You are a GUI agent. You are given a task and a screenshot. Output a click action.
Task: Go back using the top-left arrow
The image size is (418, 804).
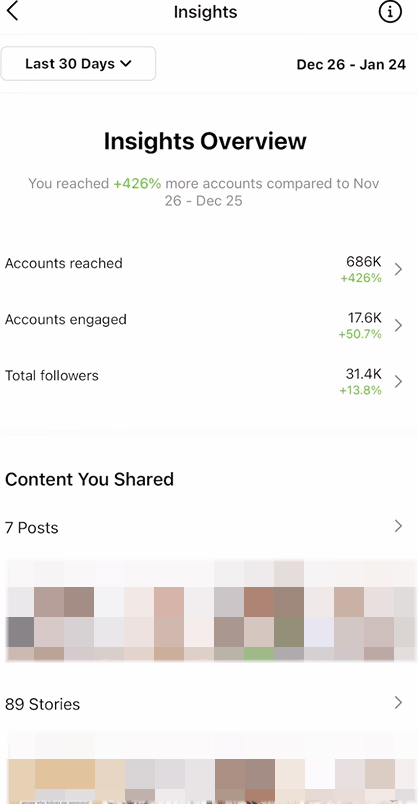(12, 11)
